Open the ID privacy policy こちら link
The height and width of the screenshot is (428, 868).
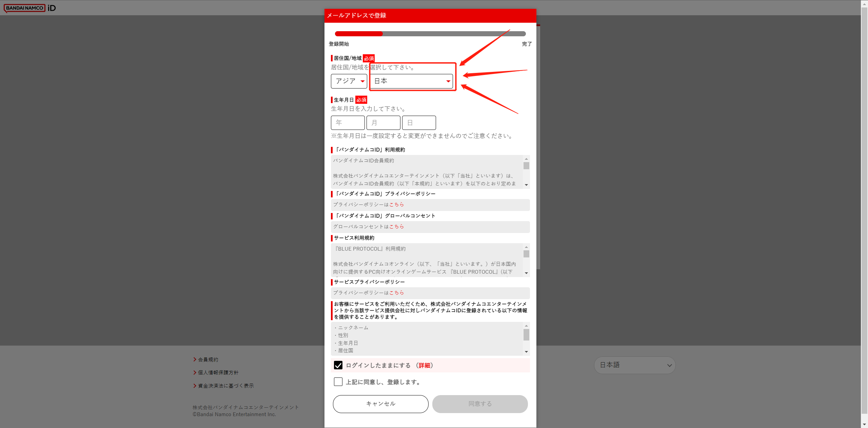[x=396, y=205]
